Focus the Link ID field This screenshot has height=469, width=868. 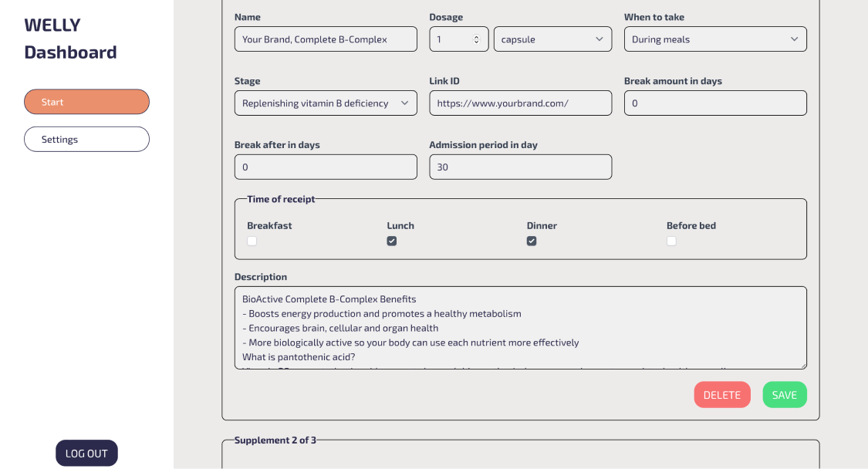[x=521, y=103]
